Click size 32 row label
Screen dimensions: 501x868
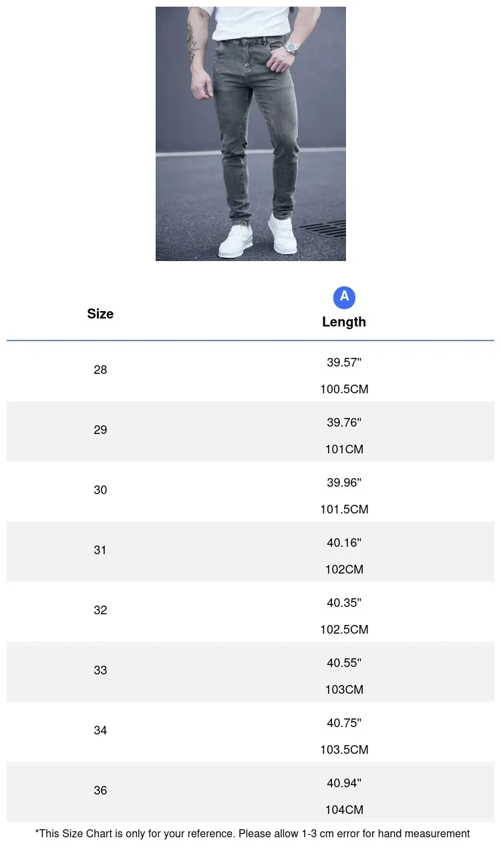click(x=100, y=610)
